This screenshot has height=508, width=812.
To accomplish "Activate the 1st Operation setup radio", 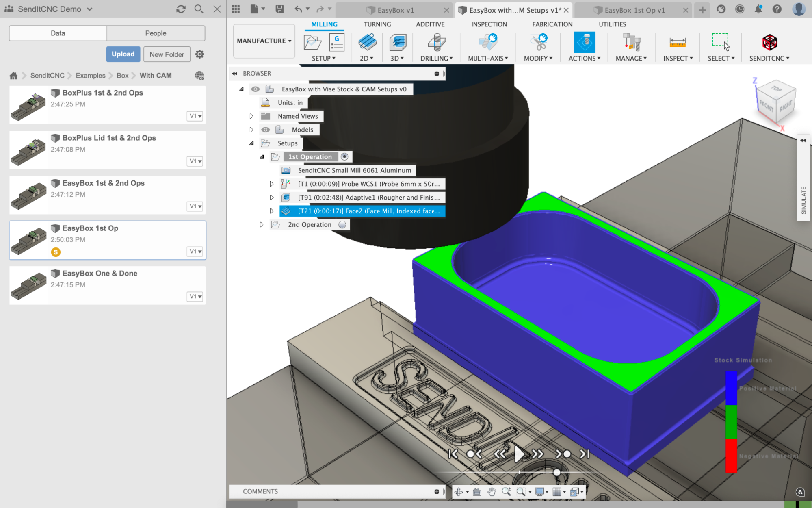I will click(x=344, y=156).
